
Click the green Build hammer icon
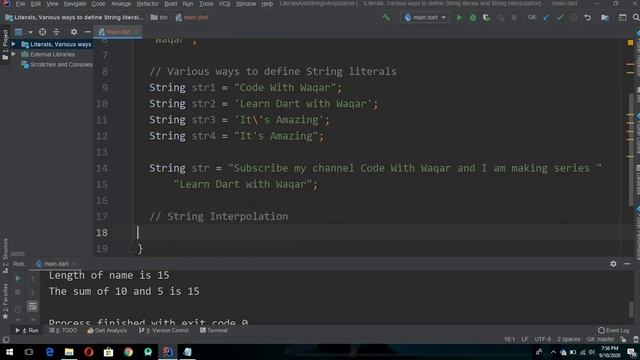(x=386, y=18)
